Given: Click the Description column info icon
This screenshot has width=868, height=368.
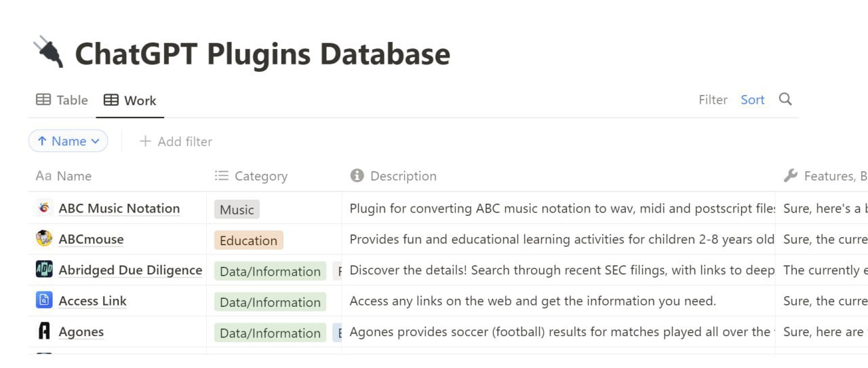Looking at the screenshot, I should coord(357,176).
